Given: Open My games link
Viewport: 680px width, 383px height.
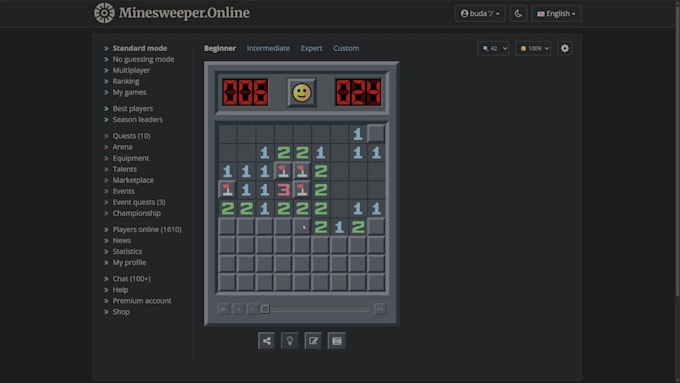Looking at the screenshot, I should pyautogui.click(x=129, y=92).
